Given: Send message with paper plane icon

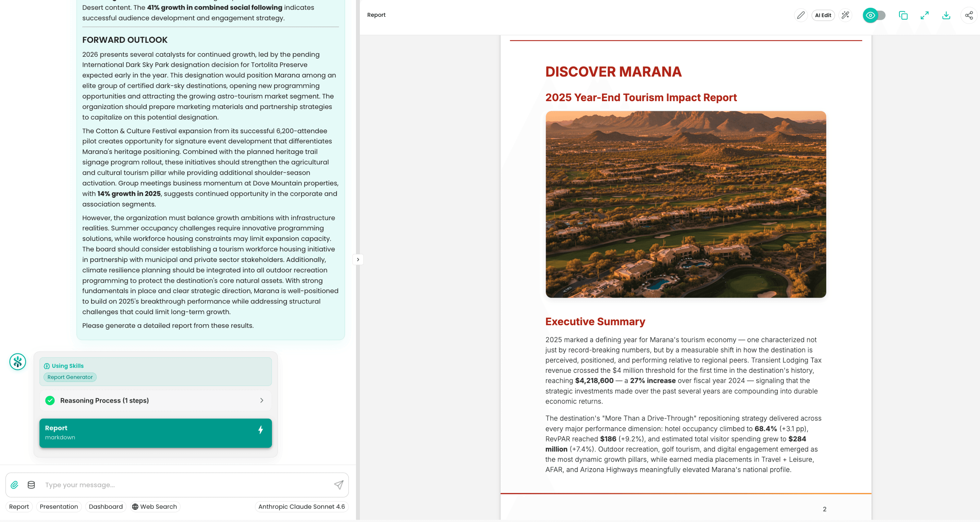Looking at the screenshot, I should 338,484.
